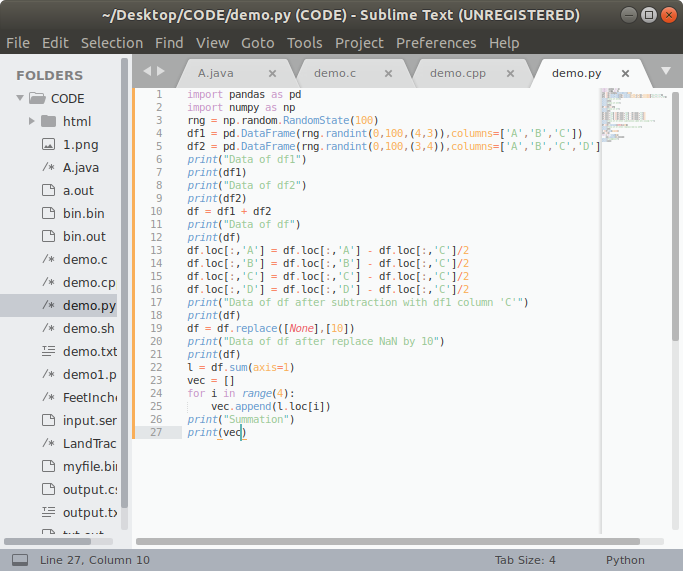The image size is (683, 571).
Task: Click the sidebar vertical scrollbar
Action: point(125,283)
